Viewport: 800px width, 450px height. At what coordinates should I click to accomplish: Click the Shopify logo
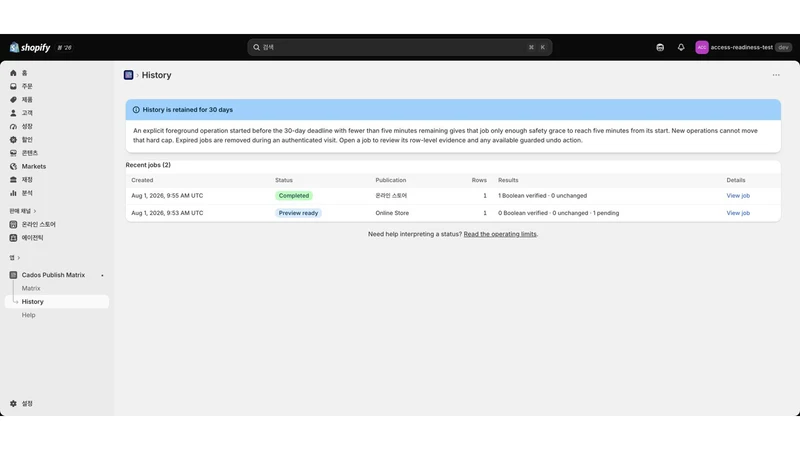[x=30, y=47]
